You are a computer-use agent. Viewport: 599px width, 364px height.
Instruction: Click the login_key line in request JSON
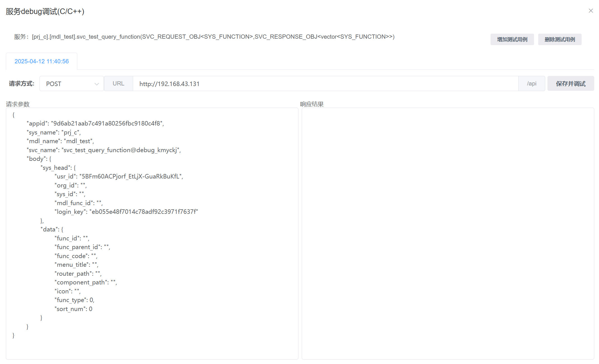click(126, 212)
